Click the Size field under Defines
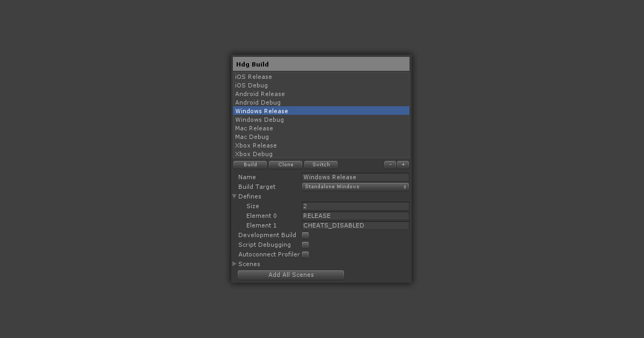 pos(355,206)
